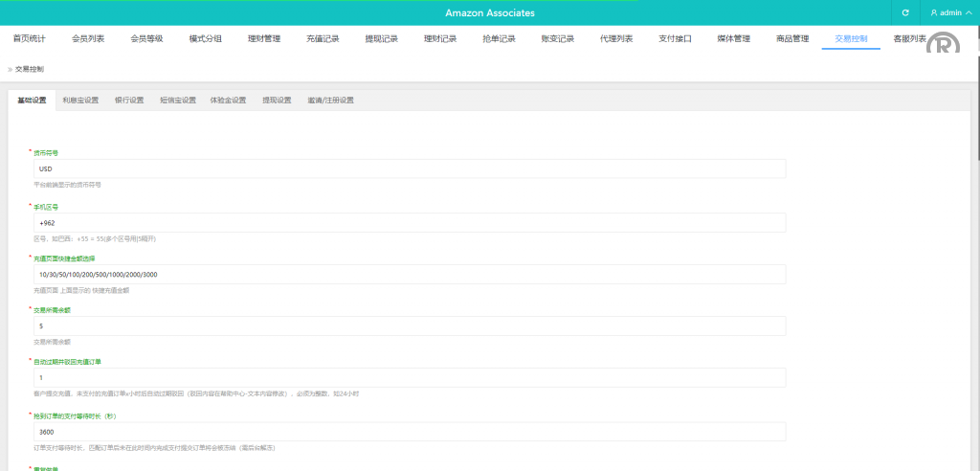Click the 货币符号 field containing USD
The height and width of the screenshot is (471, 980).
tap(407, 168)
